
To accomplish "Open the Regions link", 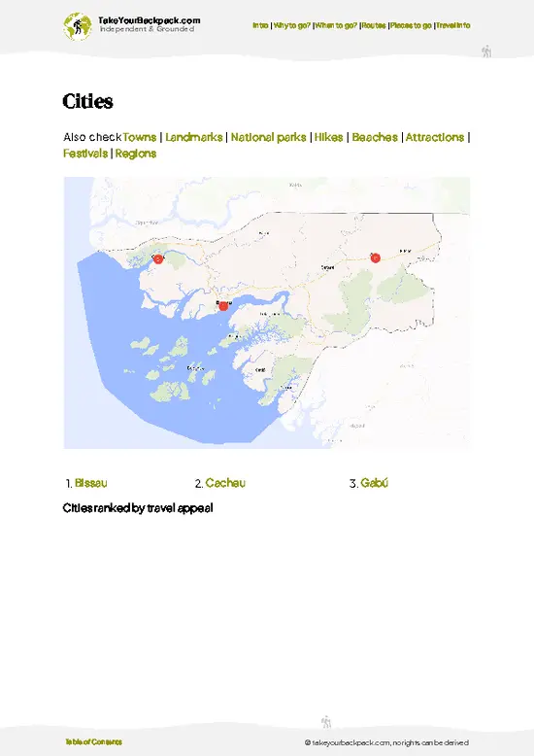I will 136,154.
